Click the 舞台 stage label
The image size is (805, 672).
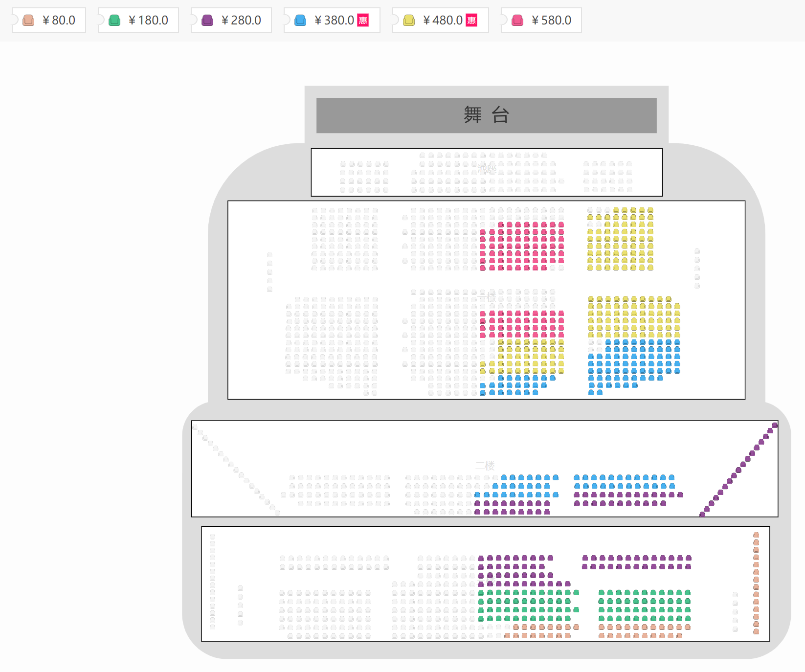(x=486, y=115)
